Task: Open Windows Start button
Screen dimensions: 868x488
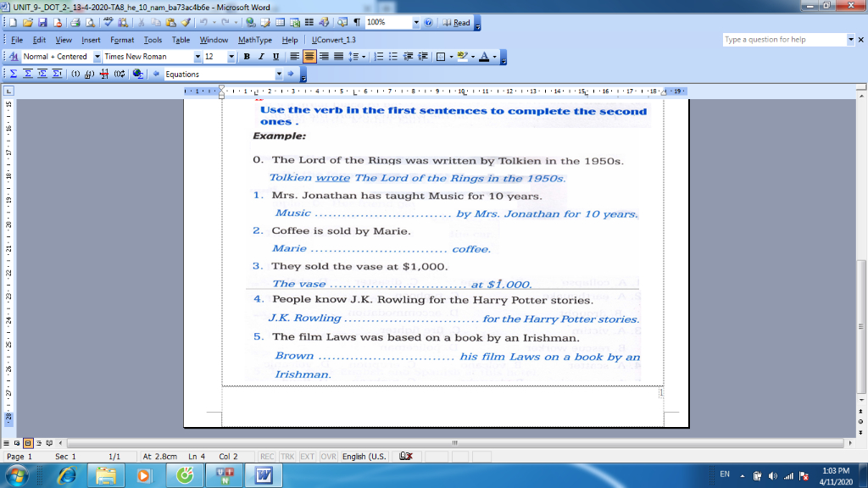Action: (17, 476)
